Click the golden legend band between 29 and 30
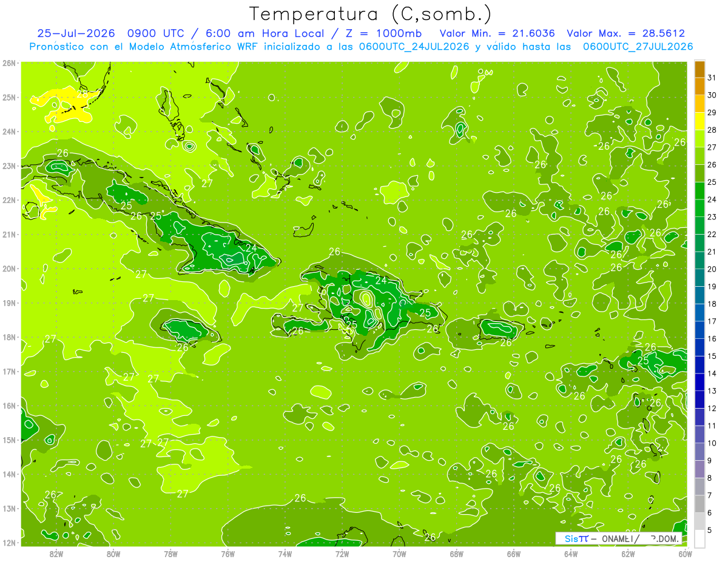The width and height of the screenshot is (728, 562). (x=699, y=104)
